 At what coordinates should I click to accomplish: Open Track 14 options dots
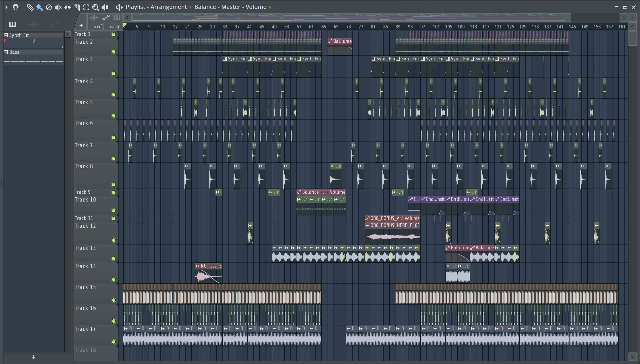coord(82,281)
